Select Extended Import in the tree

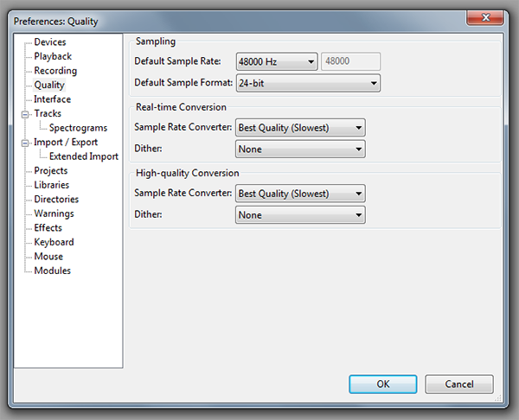click(83, 156)
